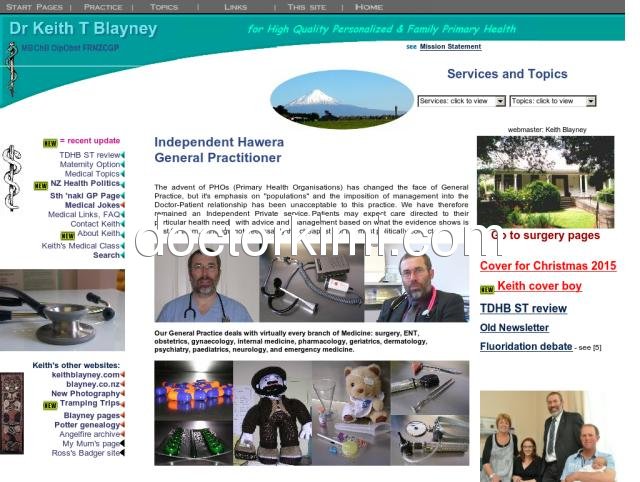Click green arrow next to Search
640x482 pixels.
pos(122,255)
